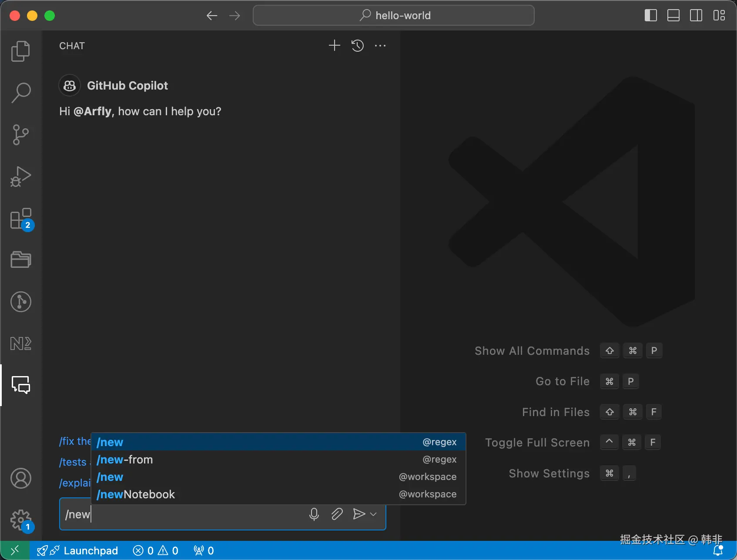Open the Explorer view in activity bar
Image resolution: width=737 pixels, height=560 pixels.
coord(20,51)
